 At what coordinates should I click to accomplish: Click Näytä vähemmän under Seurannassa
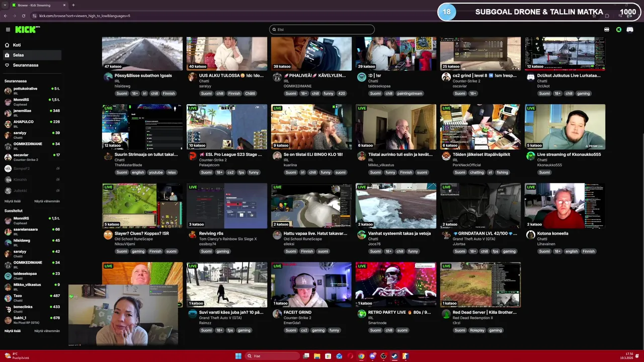47,201
